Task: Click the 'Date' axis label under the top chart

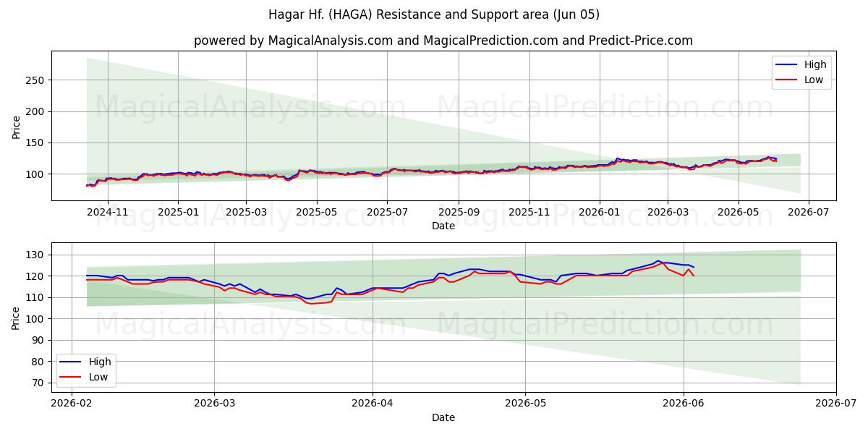Action: pyautogui.click(x=443, y=226)
